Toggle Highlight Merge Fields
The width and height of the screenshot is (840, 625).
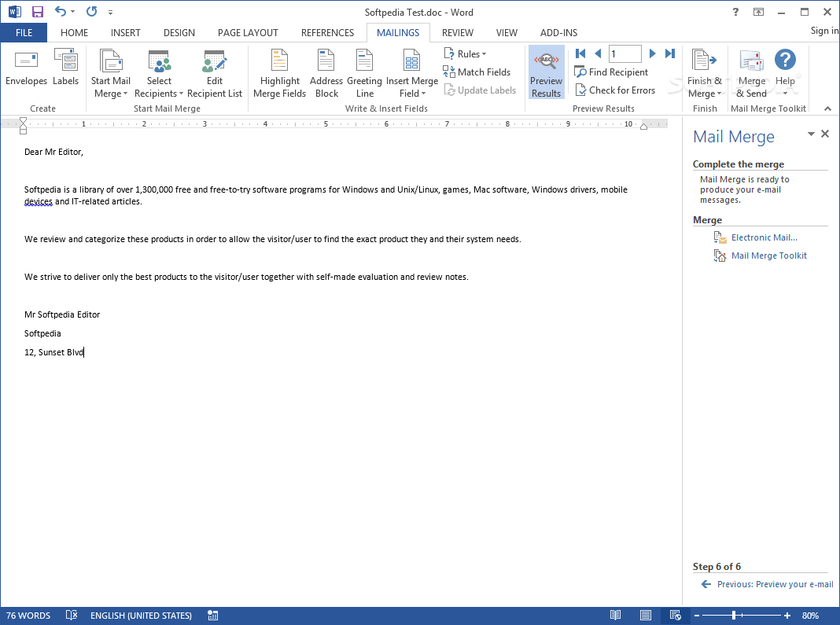tap(279, 73)
